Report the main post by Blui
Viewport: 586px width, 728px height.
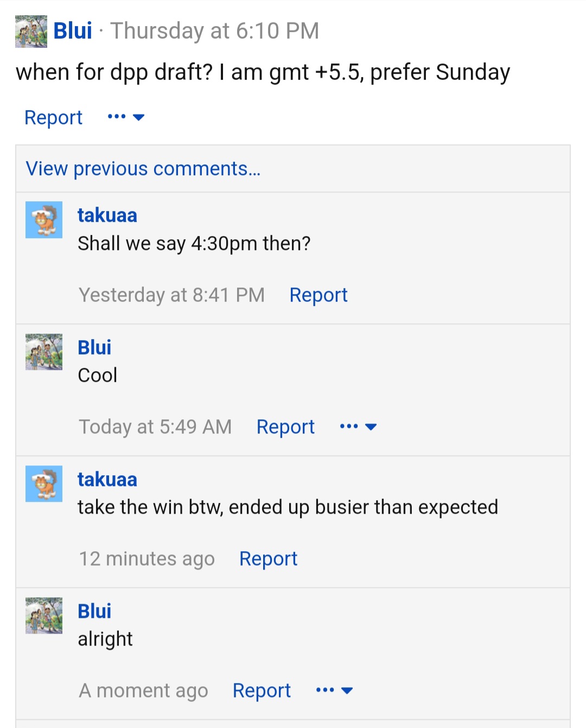point(53,117)
